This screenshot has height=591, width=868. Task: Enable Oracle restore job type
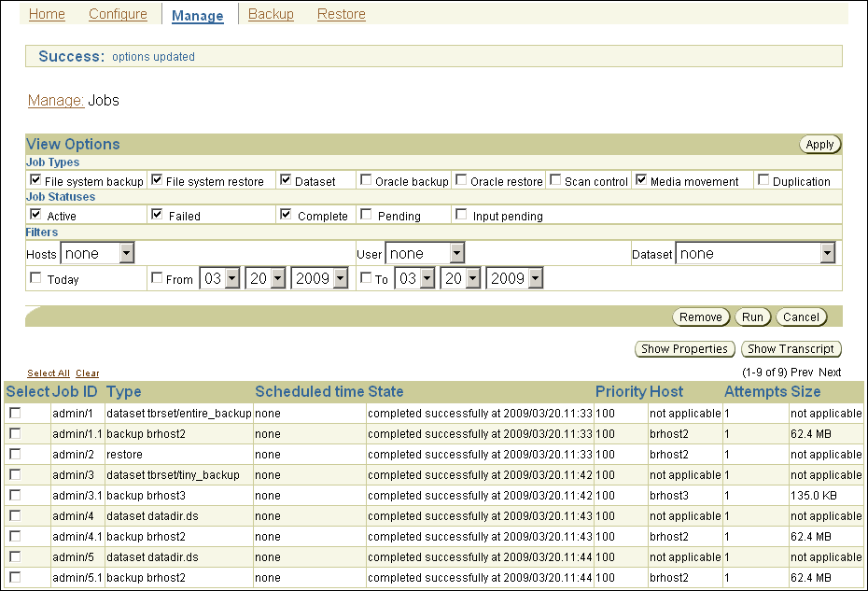point(460,179)
